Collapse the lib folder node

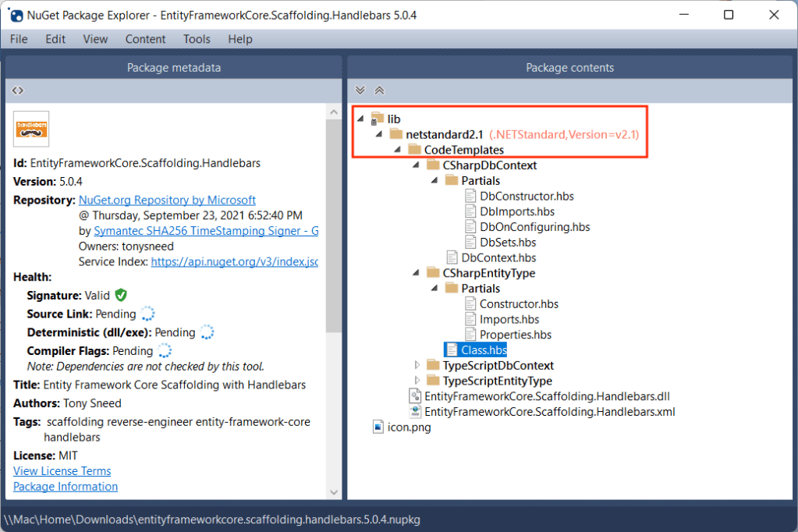click(360, 119)
